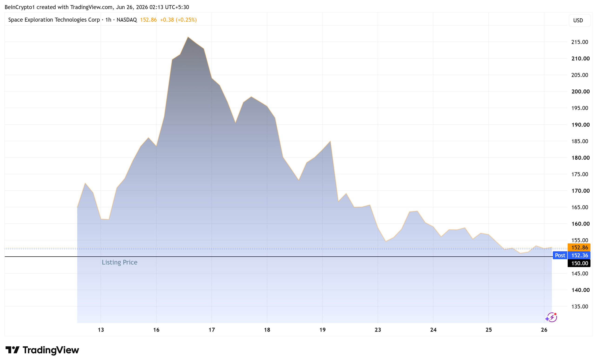Screen dimensions: 597x364
Task: Click the 170.00 price axis label
Action: point(580,191)
